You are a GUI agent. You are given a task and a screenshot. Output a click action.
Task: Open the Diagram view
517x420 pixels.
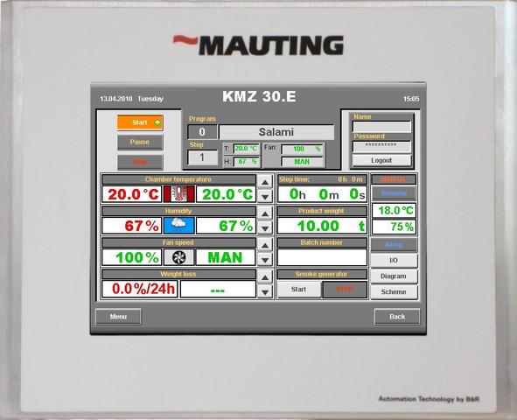[x=394, y=276]
